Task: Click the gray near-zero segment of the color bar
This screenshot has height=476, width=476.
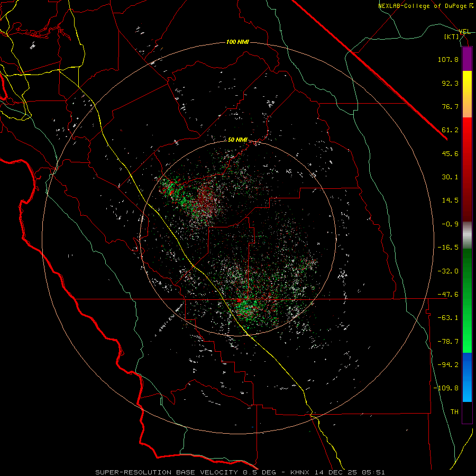Action: tap(467, 234)
